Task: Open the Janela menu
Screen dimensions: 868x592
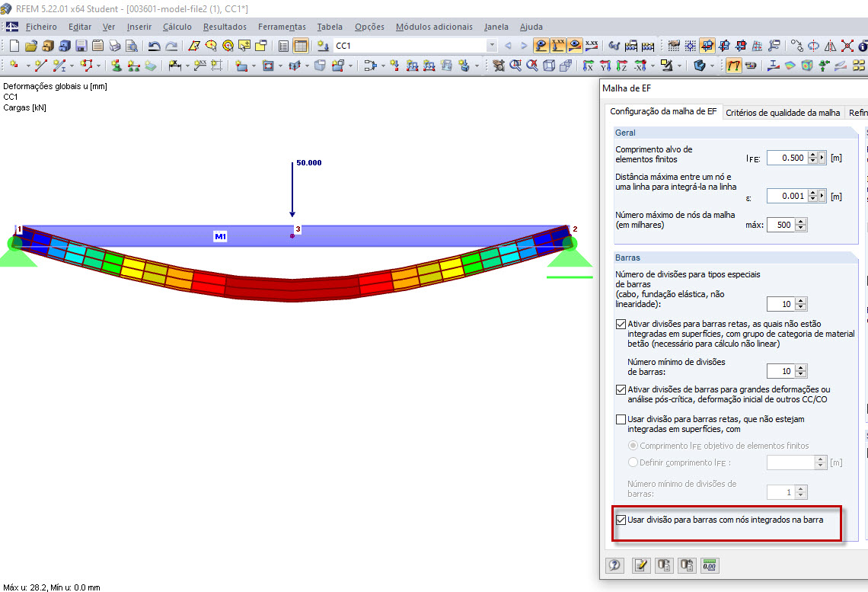Action: (496, 27)
